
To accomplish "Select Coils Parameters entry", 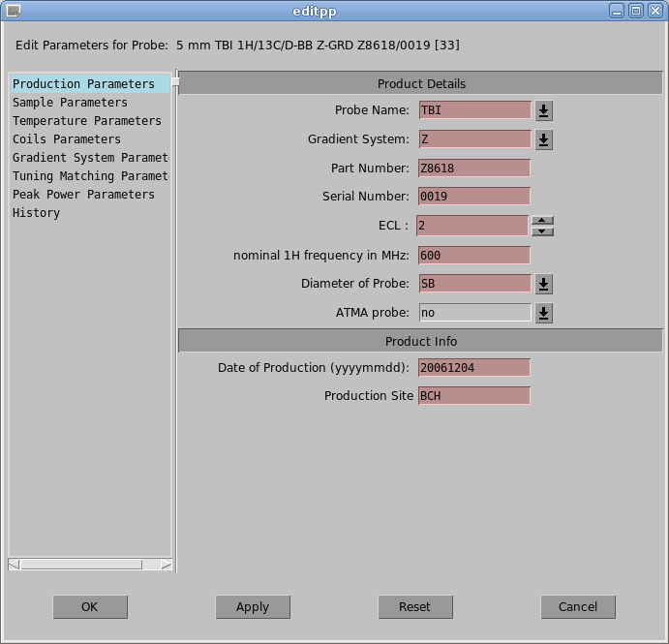I will (x=67, y=139).
